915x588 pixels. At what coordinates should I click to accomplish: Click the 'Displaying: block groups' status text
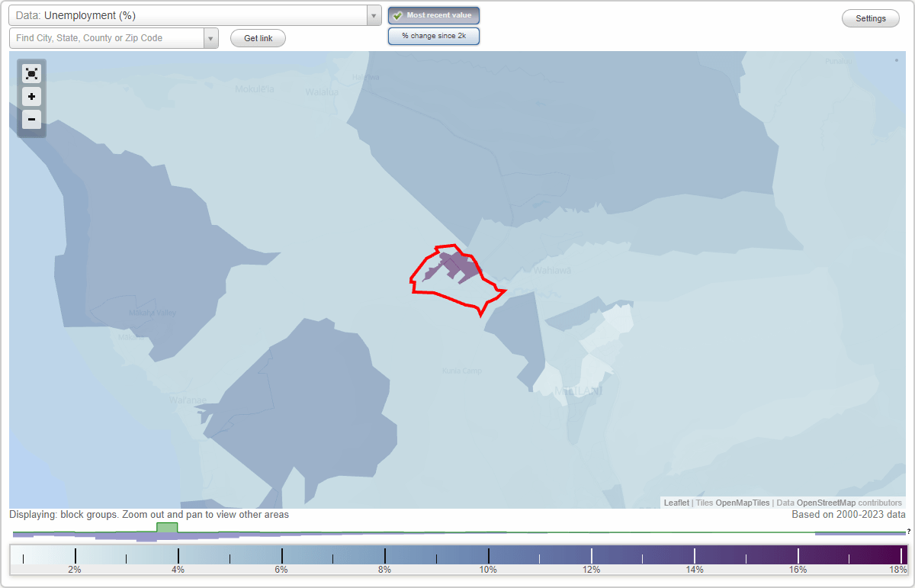(149, 515)
